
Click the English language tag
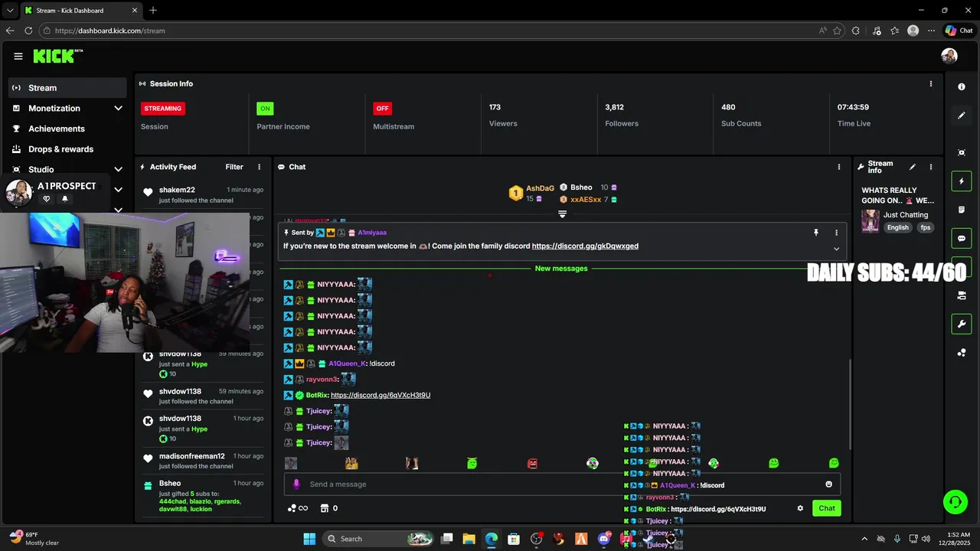[x=898, y=227]
